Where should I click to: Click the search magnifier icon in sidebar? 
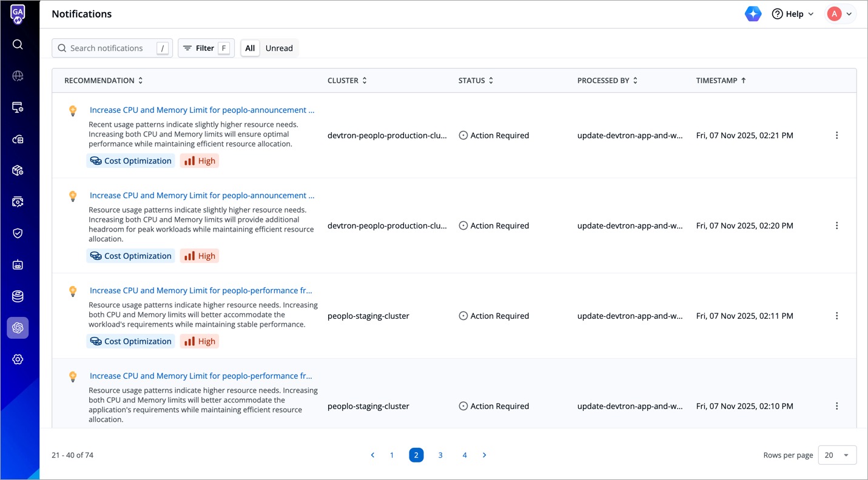pyautogui.click(x=18, y=44)
